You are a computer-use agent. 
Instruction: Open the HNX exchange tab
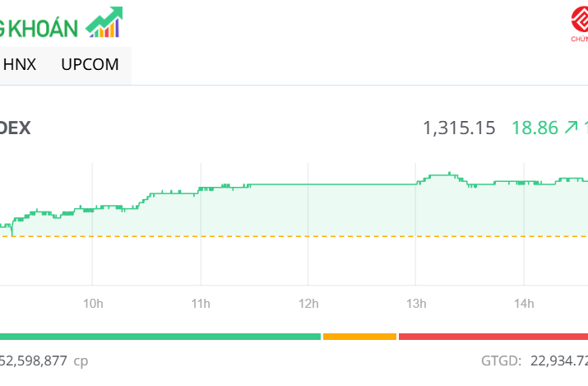(x=20, y=64)
